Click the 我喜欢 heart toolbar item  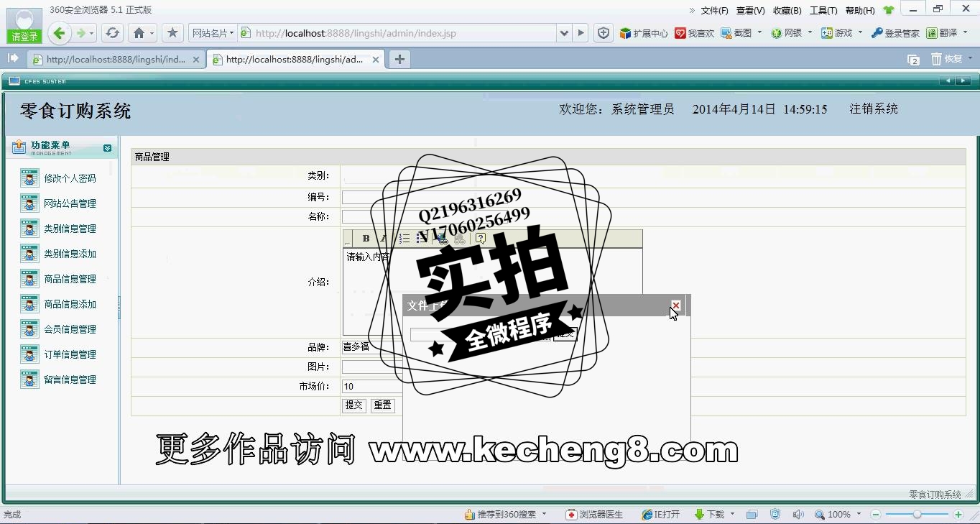tap(695, 33)
